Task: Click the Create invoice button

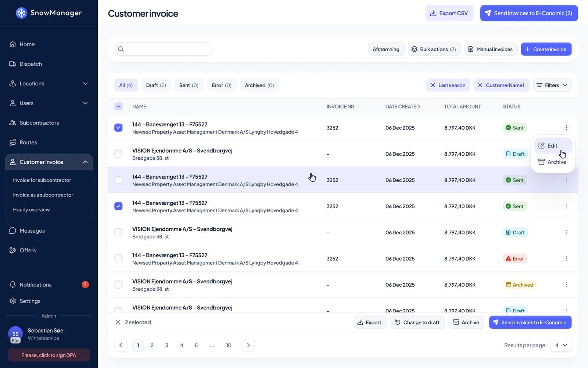Action: click(546, 49)
